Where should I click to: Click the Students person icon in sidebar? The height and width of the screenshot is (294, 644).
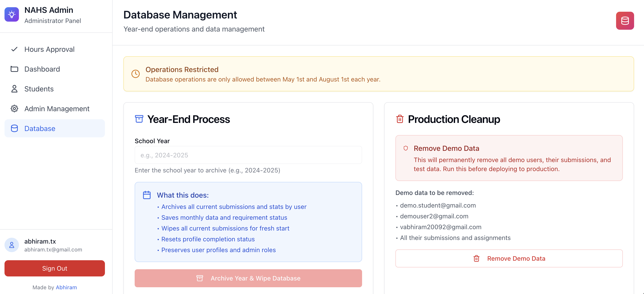(14, 89)
